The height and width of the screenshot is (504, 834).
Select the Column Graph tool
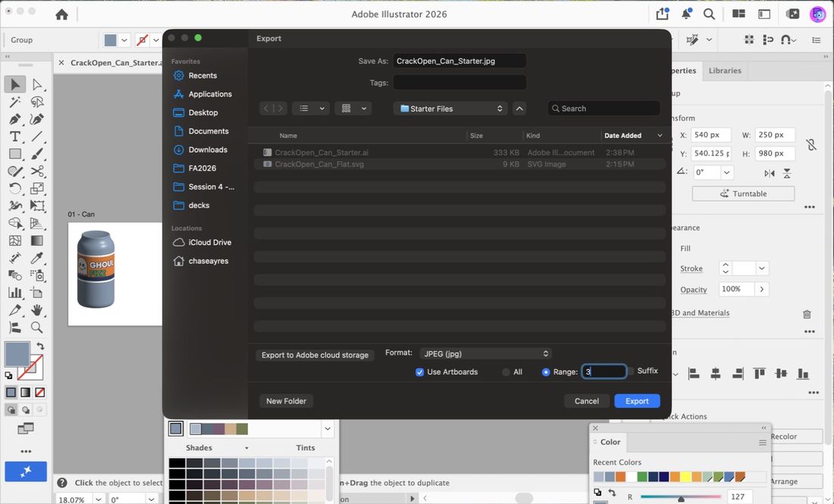[x=15, y=293]
